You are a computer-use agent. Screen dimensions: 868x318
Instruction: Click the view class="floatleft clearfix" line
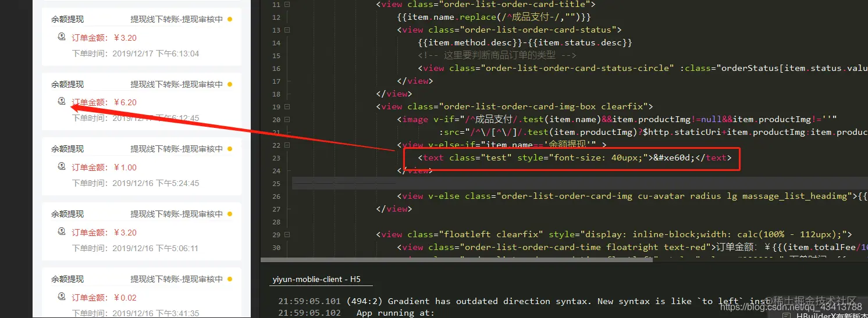tap(614, 234)
